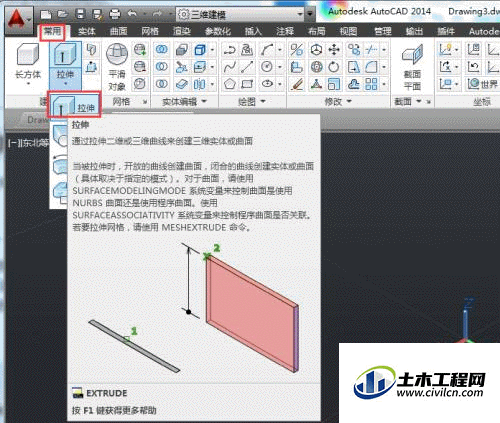500x423 pixels.
Task: Switch to the 渲染 ribbon tab
Action: click(182, 32)
